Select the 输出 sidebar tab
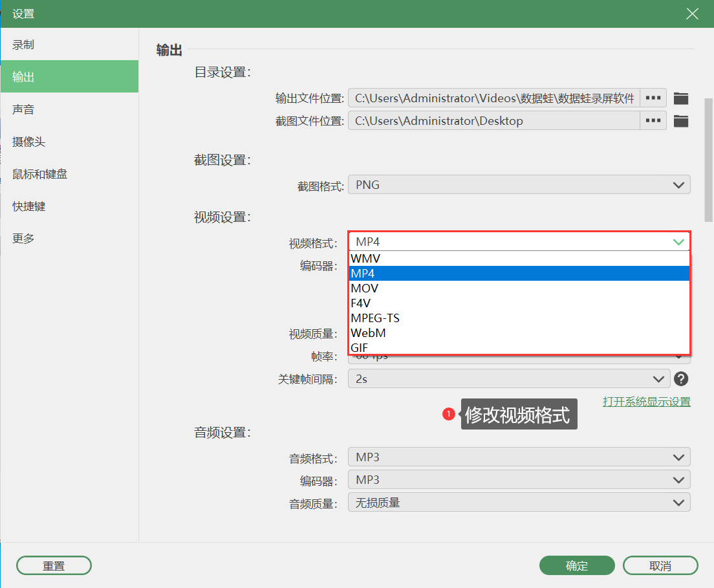This screenshot has height=588, width=714. (x=69, y=76)
